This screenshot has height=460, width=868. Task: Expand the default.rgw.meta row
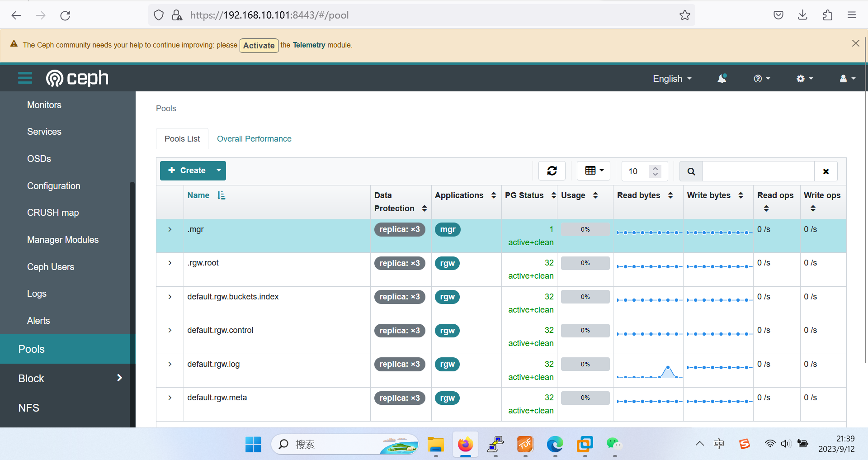coord(170,398)
